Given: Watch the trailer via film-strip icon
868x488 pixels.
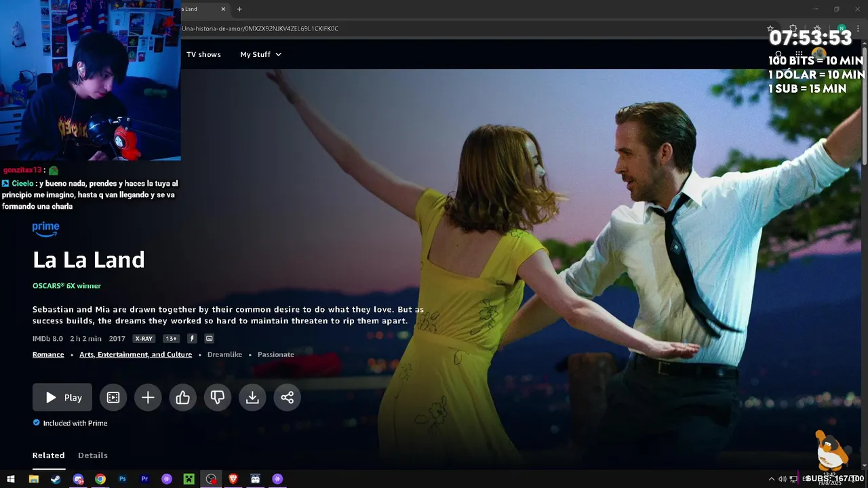Looking at the screenshot, I should click(x=113, y=398).
